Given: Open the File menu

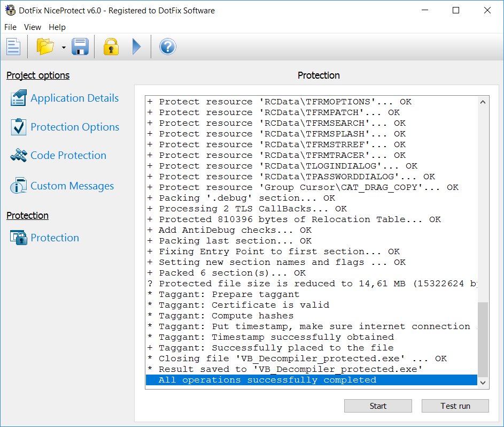Looking at the screenshot, I should [11, 27].
